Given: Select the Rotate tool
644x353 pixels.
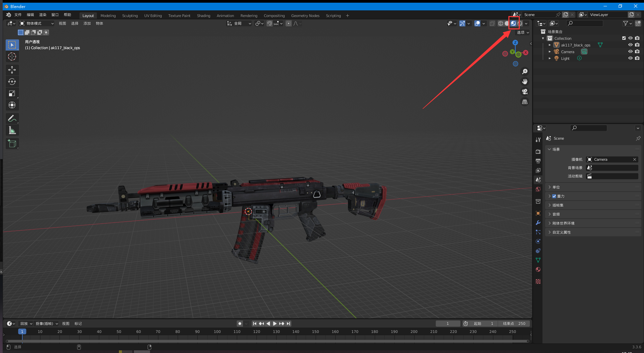Looking at the screenshot, I should point(12,82).
